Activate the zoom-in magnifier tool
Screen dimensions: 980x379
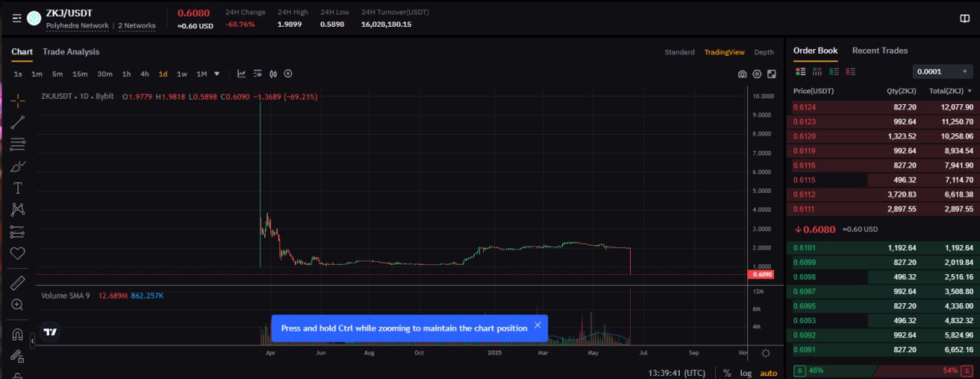18,304
